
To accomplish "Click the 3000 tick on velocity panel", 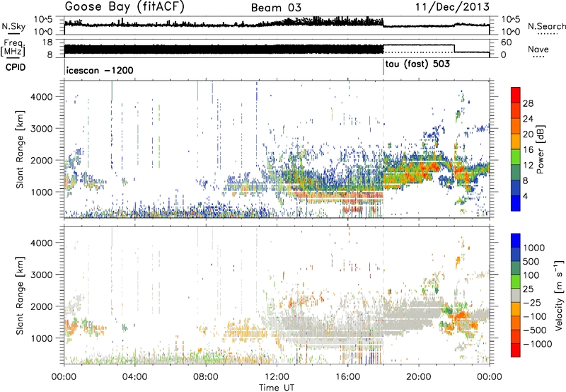I will point(42,275).
